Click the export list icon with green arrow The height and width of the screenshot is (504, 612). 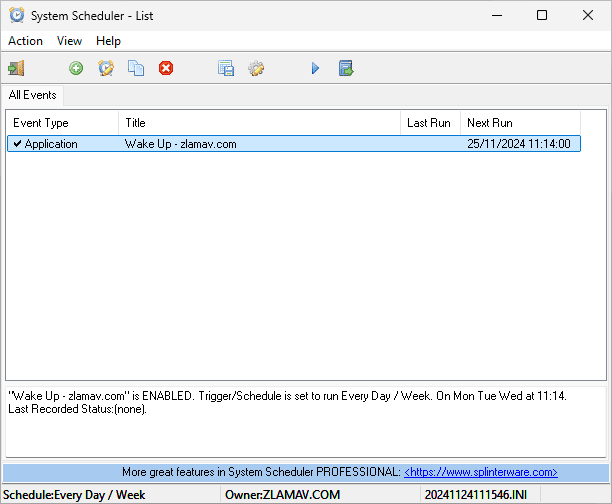pyautogui.click(x=346, y=68)
